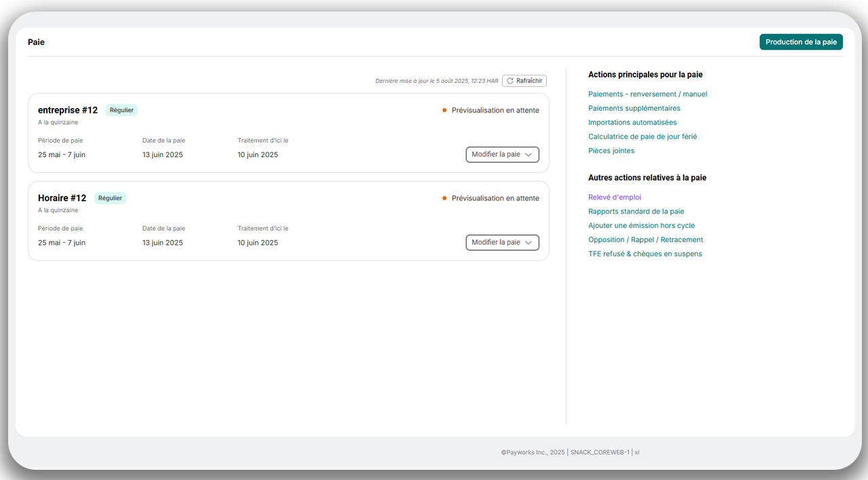Image resolution: width=868 pixels, height=480 pixels.
Task: Open Opposition / Rappel / Retracement link
Action: pos(645,240)
